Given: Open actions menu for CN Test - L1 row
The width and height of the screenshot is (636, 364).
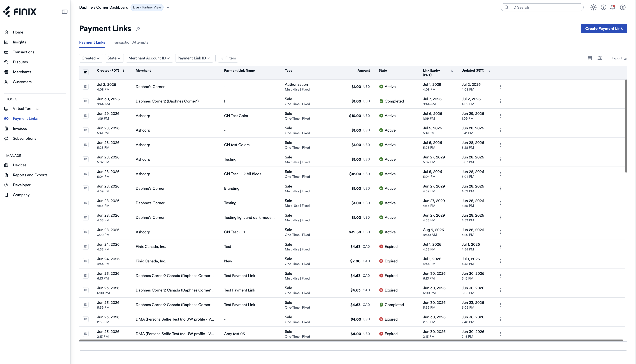Looking at the screenshot, I should click(x=501, y=232).
